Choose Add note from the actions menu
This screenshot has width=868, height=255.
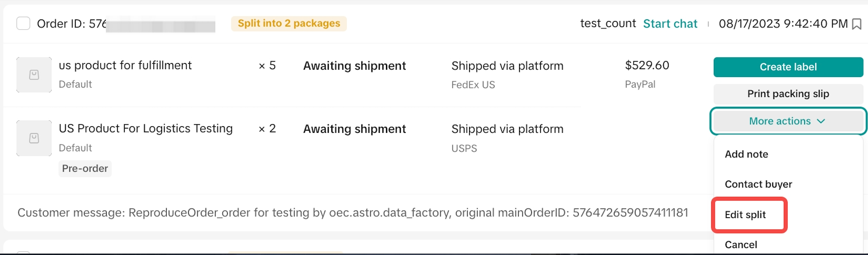tap(746, 154)
